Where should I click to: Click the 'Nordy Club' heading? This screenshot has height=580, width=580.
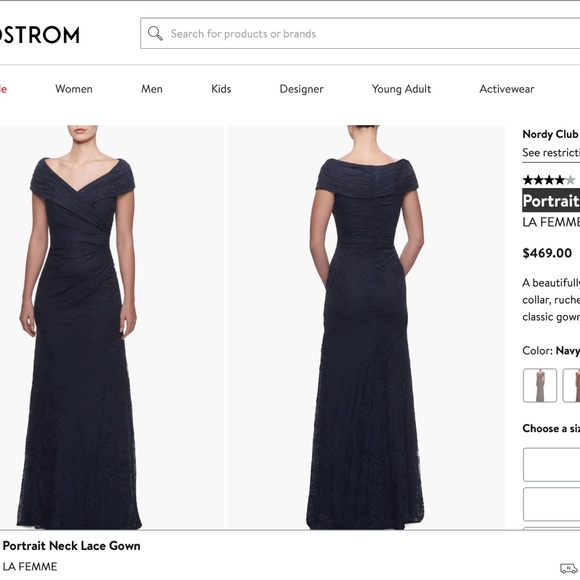click(x=550, y=134)
